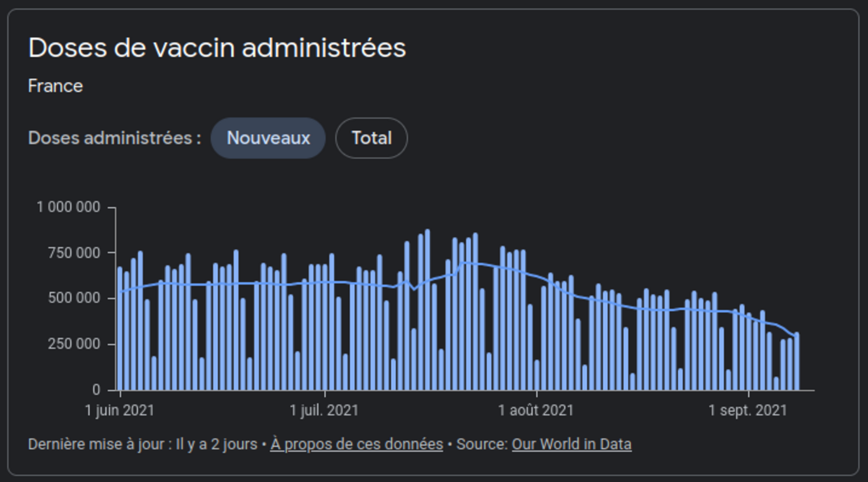
Task: Click the 1 000 000 y-axis label
Action: 68,207
